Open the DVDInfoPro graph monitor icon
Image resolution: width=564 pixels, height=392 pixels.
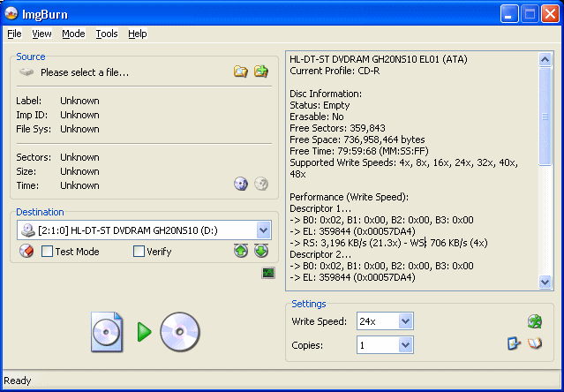[268, 273]
